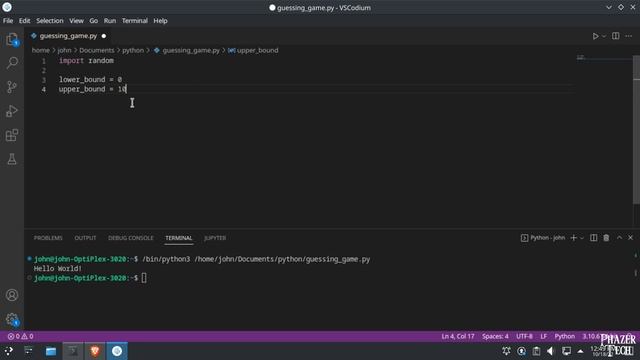Open the View menu

[x=76, y=20]
